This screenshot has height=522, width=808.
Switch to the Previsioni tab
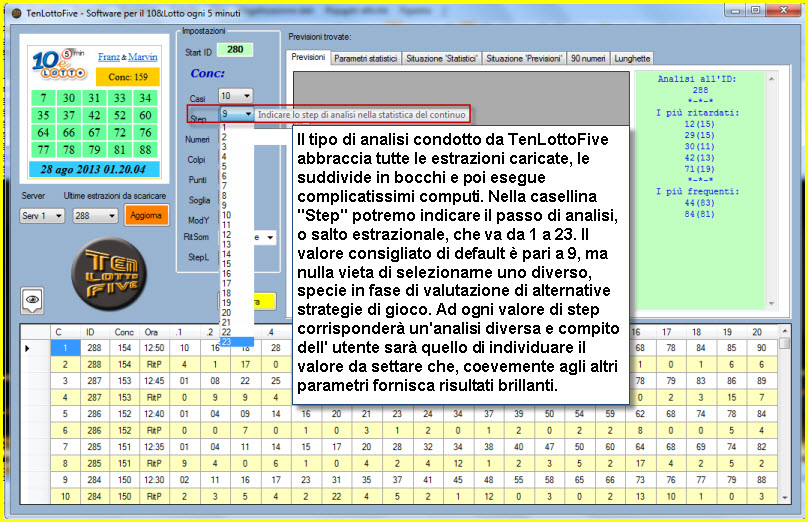[x=308, y=57]
